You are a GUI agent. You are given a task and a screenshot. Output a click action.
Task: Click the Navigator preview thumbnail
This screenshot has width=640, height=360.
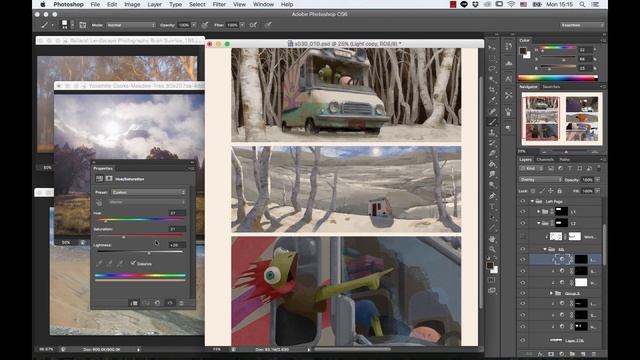point(561,118)
